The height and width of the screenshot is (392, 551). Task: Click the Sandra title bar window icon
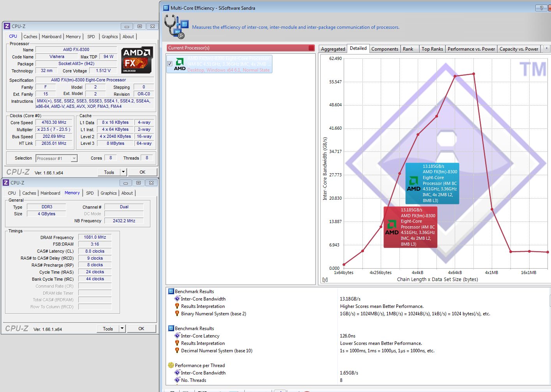point(166,8)
